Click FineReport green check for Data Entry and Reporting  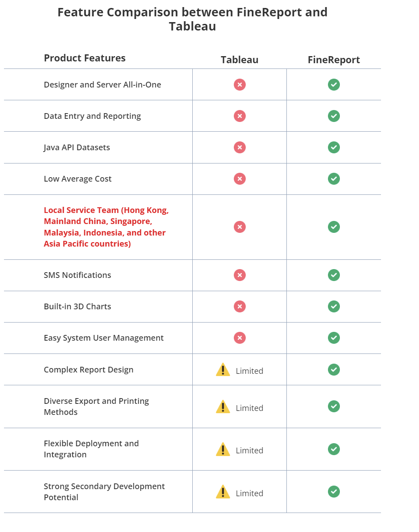click(334, 116)
